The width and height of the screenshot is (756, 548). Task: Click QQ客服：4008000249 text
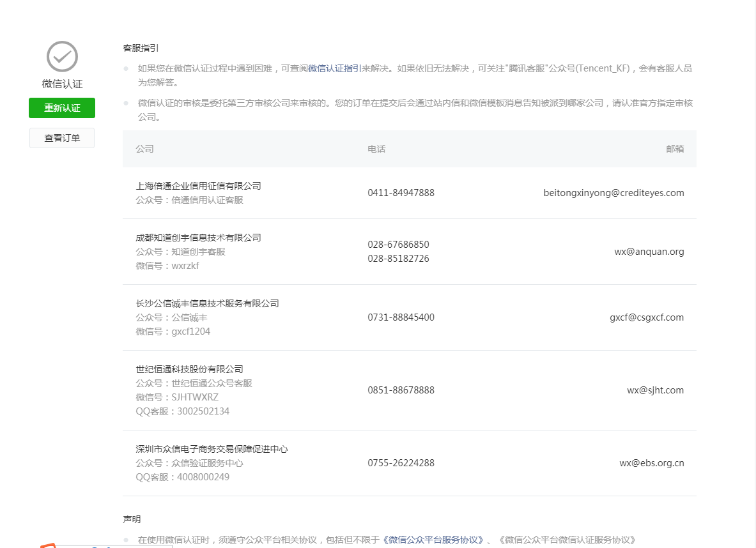point(183,477)
